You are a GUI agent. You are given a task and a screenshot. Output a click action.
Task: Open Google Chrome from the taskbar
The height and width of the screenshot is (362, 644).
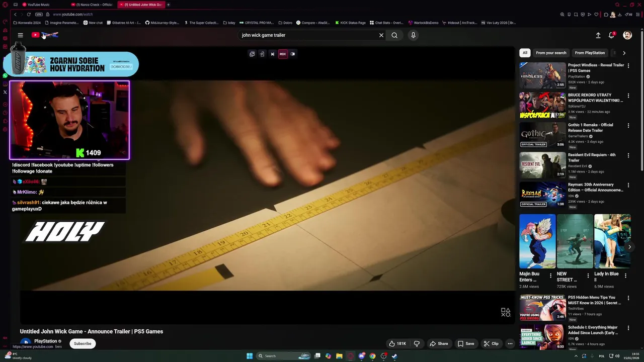(372, 356)
